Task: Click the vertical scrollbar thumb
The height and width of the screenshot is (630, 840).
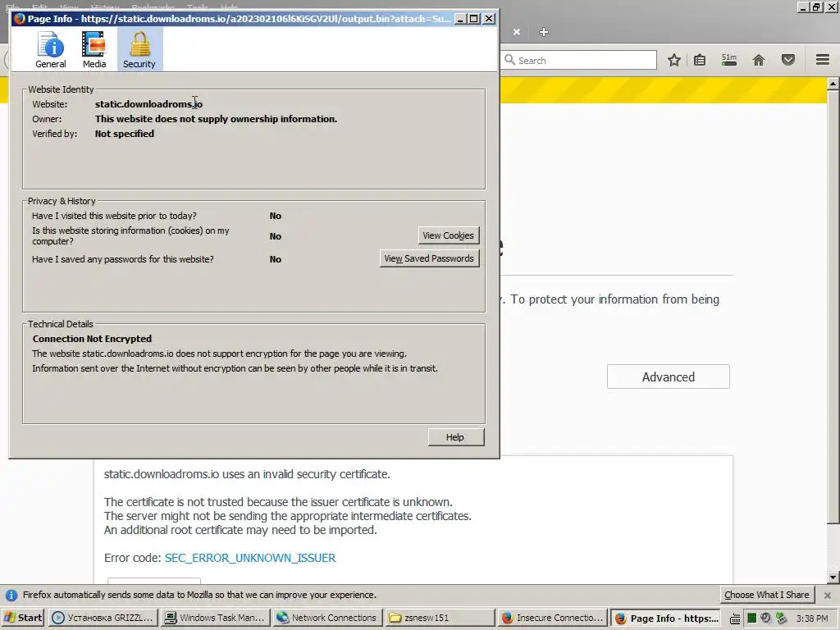Action: pyautogui.click(x=833, y=307)
